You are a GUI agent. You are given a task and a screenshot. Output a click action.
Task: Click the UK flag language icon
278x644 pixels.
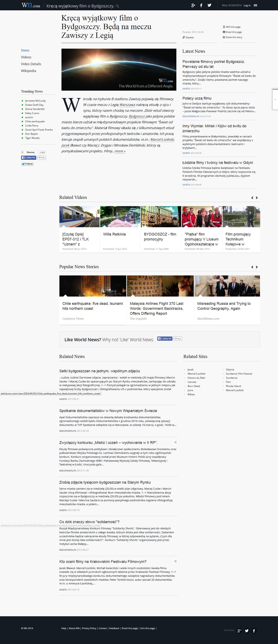[x=255, y=5]
